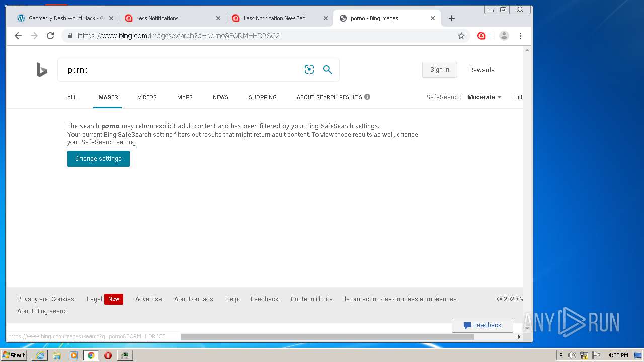Image resolution: width=644 pixels, height=362 pixels.
Task: Open the Help footer link
Action: pos(232,299)
